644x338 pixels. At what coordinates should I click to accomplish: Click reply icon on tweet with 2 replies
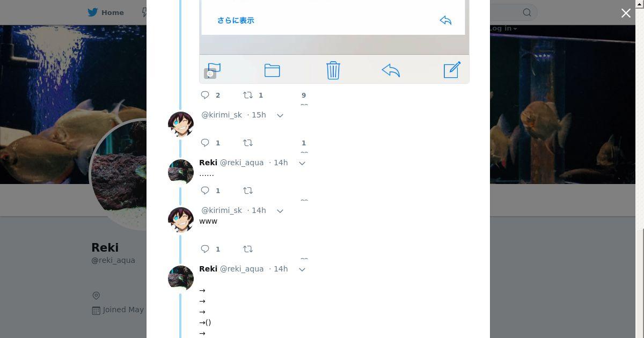pyautogui.click(x=205, y=95)
